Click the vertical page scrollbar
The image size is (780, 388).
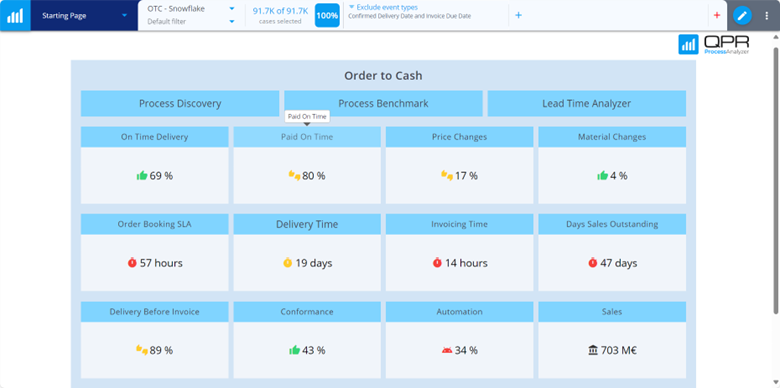point(776,180)
